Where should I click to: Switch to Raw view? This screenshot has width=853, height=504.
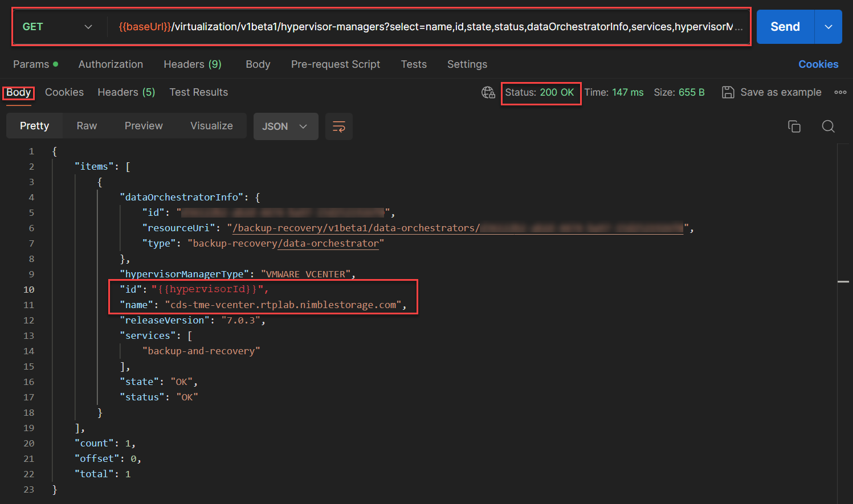click(x=87, y=126)
